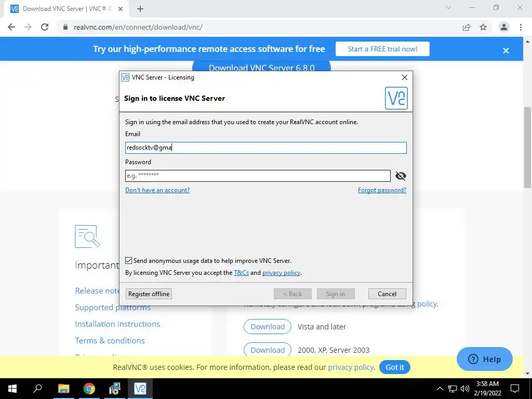Click the Sign in button

336,294
